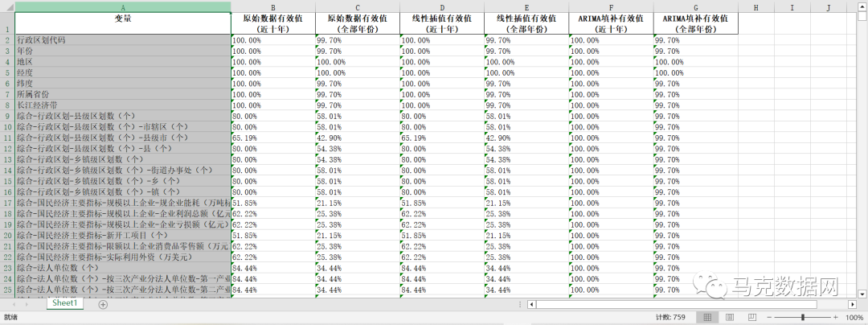Click 42.90% in column C

[358, 138]
